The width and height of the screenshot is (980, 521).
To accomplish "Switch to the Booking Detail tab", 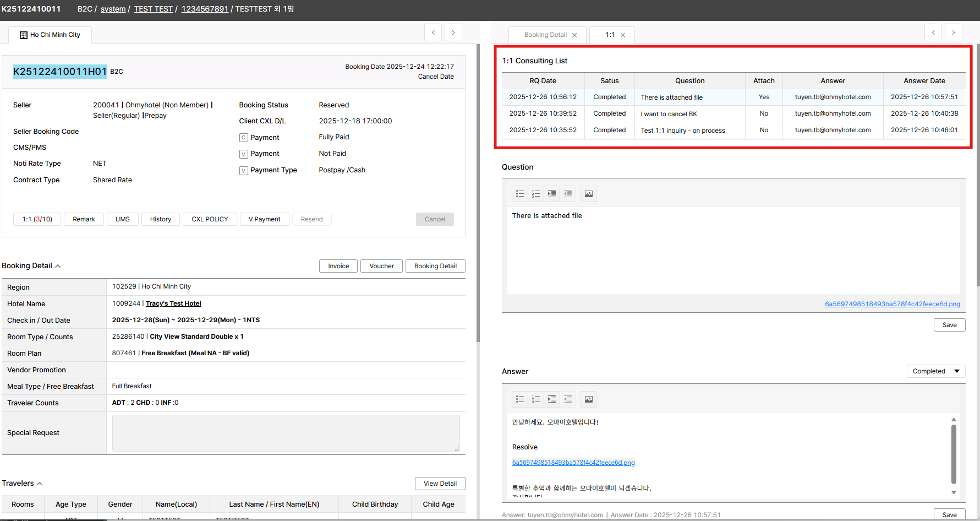I will (x=545, y=35).
